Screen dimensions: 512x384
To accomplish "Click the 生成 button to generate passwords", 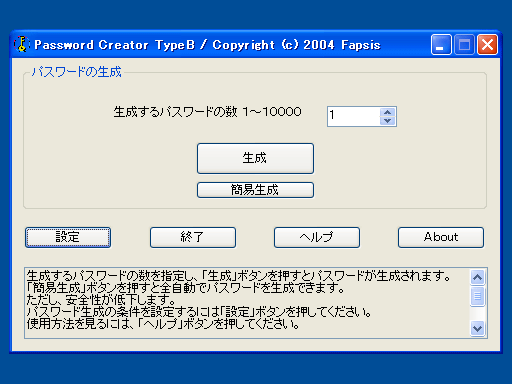I will [x=255, y=158].
